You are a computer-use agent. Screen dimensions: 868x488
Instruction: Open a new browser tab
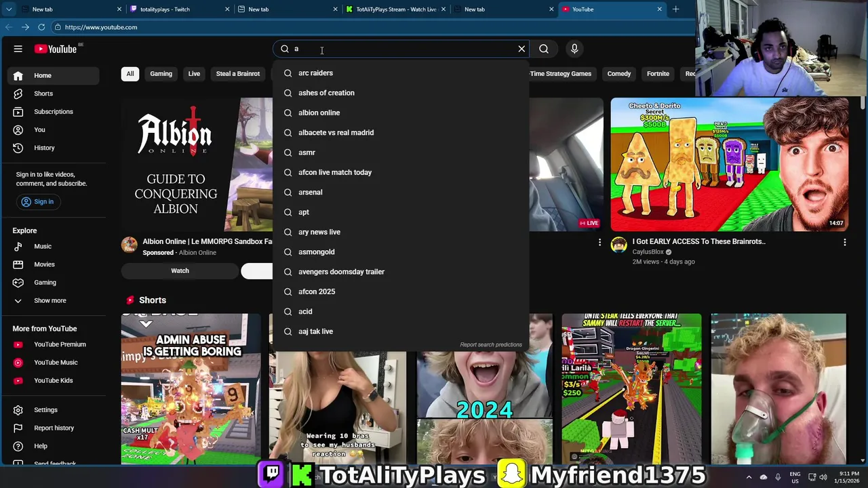pyautogui.click(x=675, y=9)
